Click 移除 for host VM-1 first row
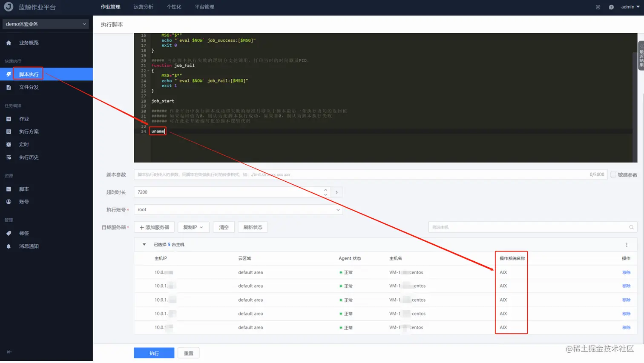This screenshot has height=363, width=644. click(626, 272)
